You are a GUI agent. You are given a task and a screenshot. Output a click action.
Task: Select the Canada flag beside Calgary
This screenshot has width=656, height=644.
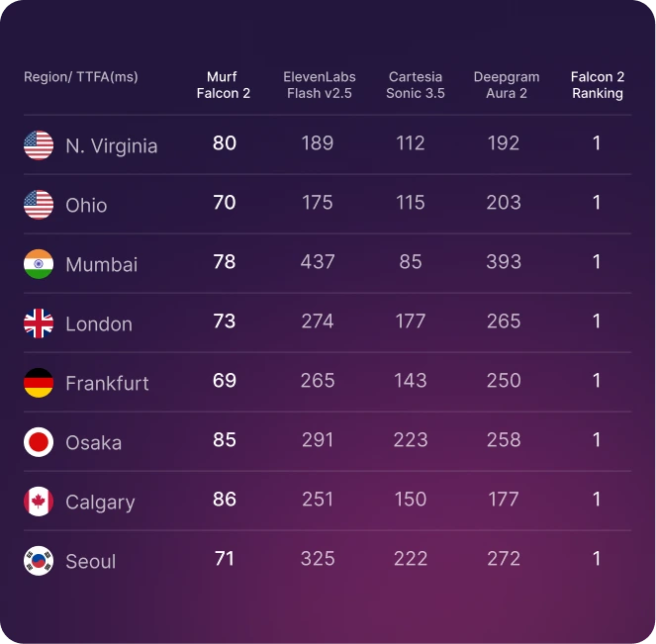click(x=39, y=502)
